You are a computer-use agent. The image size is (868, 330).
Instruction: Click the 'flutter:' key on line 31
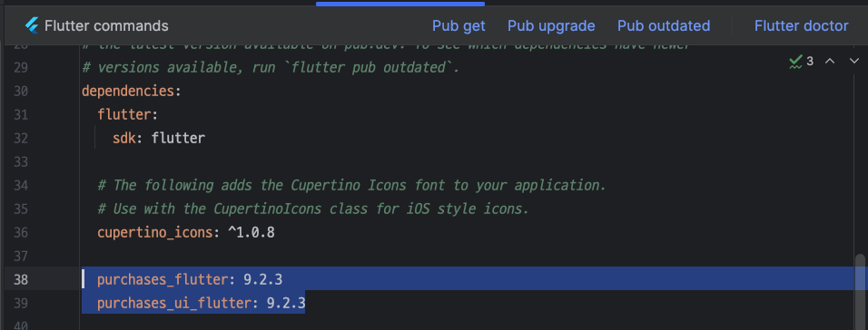pyautogui.click(x=128, y=114)
